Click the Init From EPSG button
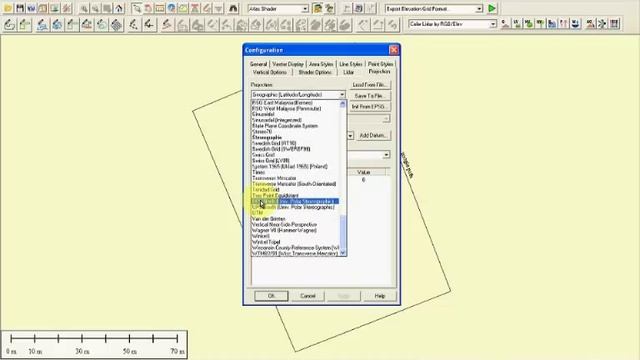640x360 pixels. tap(370, 107)
